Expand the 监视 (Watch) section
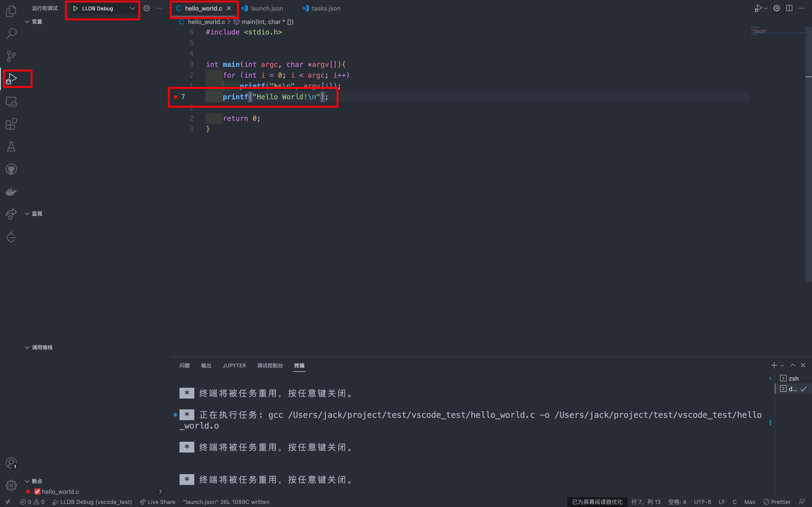812x507 pixels. (x=33, y=213)
